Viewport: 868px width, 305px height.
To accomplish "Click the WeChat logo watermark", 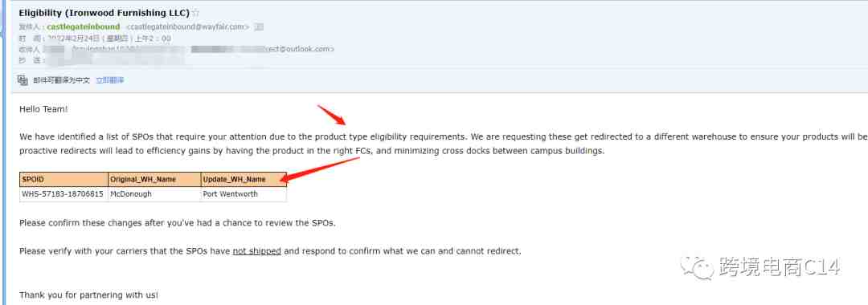I will click(x=697, y=267).
